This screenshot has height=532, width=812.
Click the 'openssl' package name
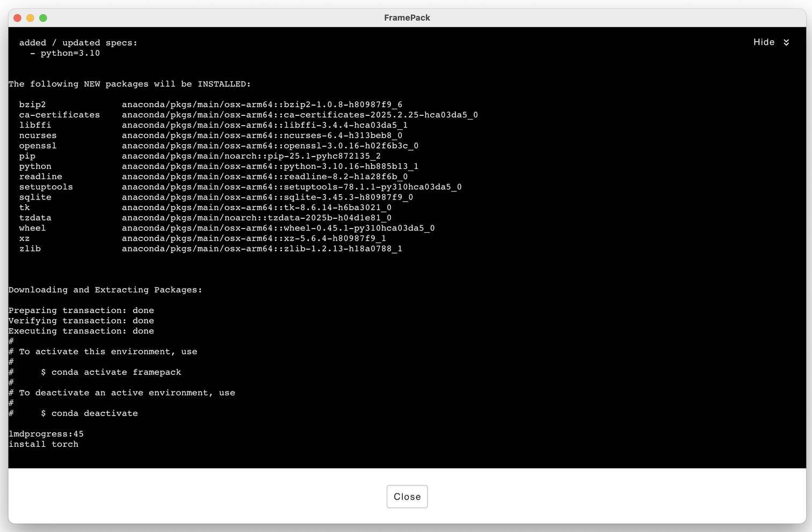[38, 146]
